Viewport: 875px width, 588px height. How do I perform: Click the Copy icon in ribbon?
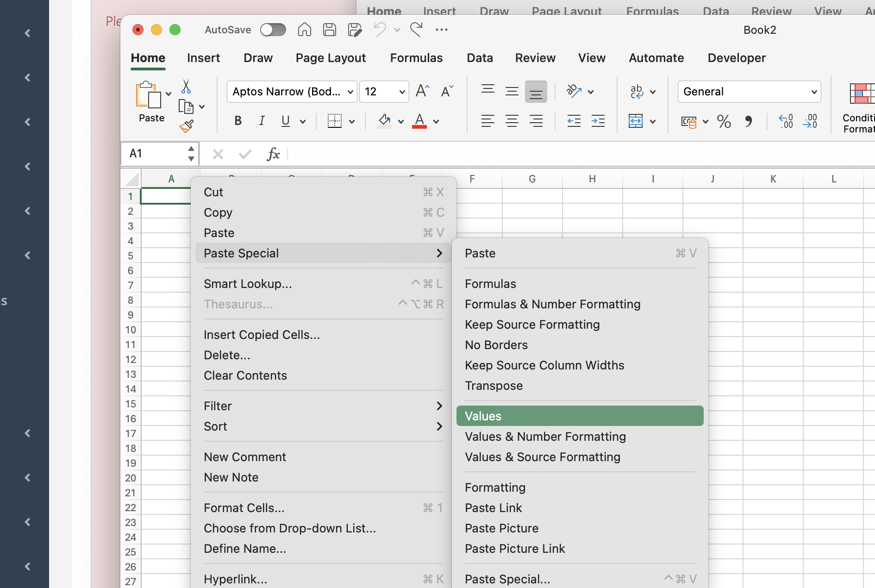[186, 106]
